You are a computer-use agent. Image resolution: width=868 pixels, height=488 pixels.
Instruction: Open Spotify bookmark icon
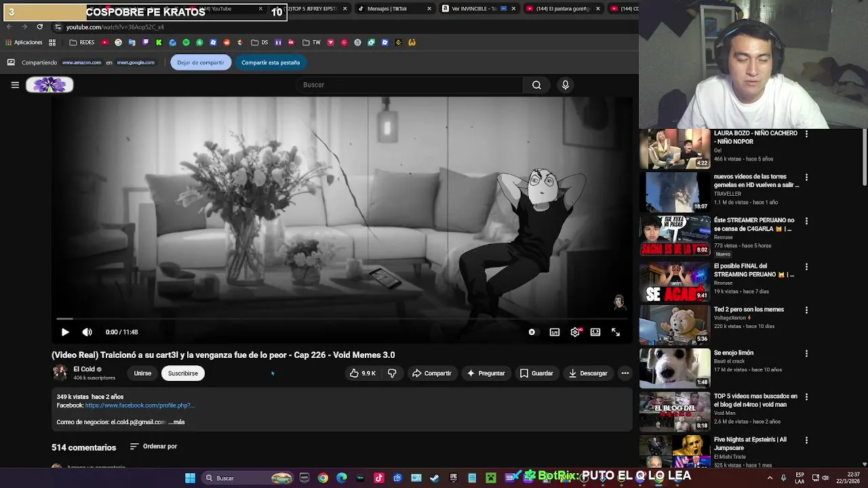[186, 42]
